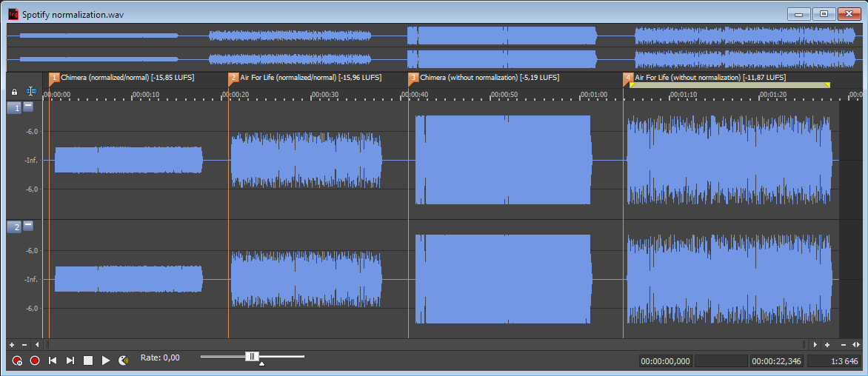This screenshot has height=376, width=868.
Task: Collapse channel 2 with its minus button
Action: [28, 226]
